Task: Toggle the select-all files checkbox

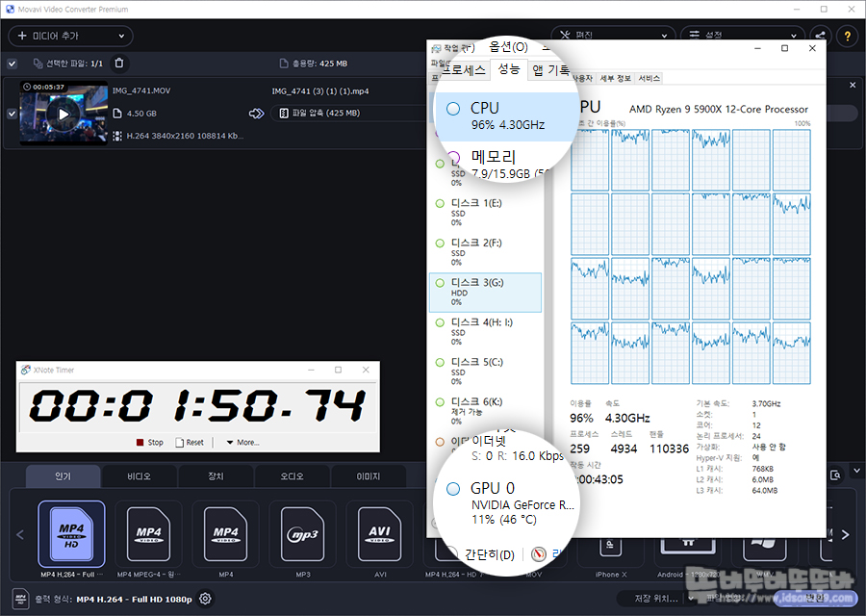Action: [12, 64]
